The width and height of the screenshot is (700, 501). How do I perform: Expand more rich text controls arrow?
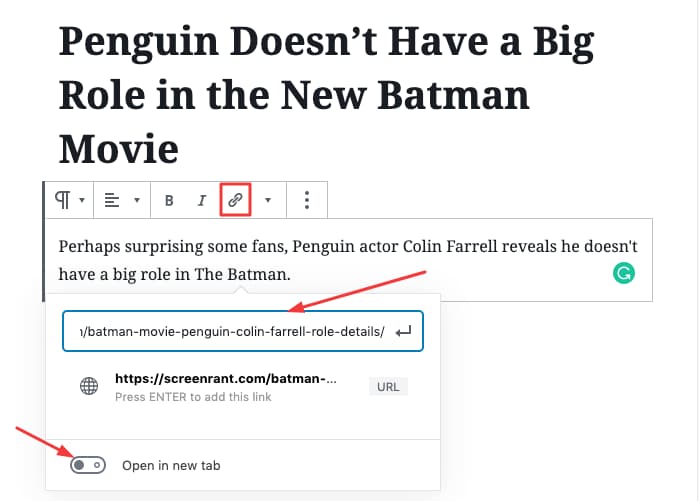tap(268, 200)
